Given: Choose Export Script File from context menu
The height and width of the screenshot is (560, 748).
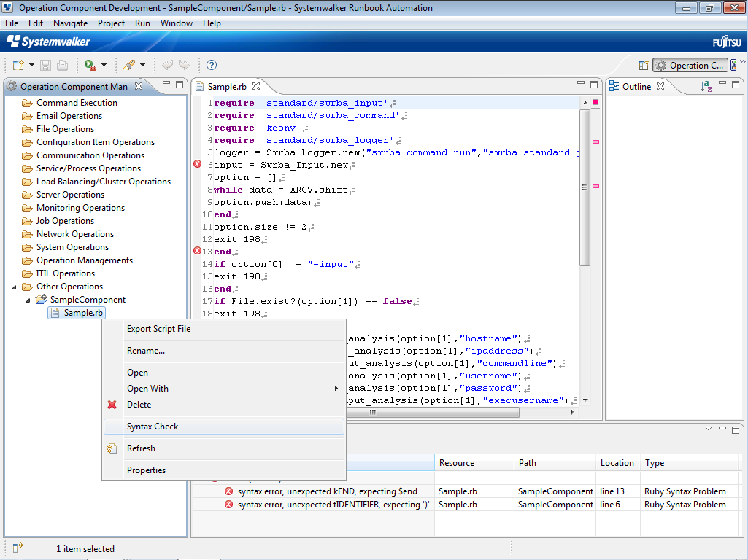Looking at the screenshot, I should tap(224, 329).
